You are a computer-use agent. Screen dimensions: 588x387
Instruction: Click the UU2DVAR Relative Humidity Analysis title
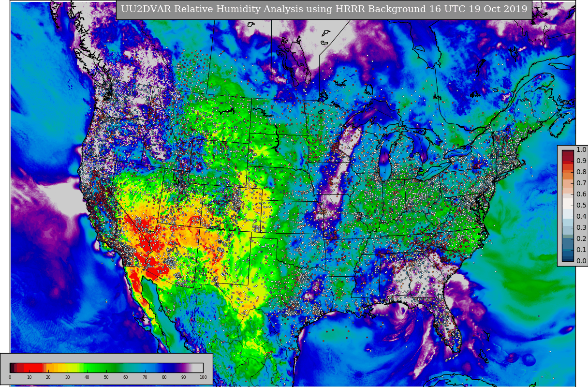[323, 10]
